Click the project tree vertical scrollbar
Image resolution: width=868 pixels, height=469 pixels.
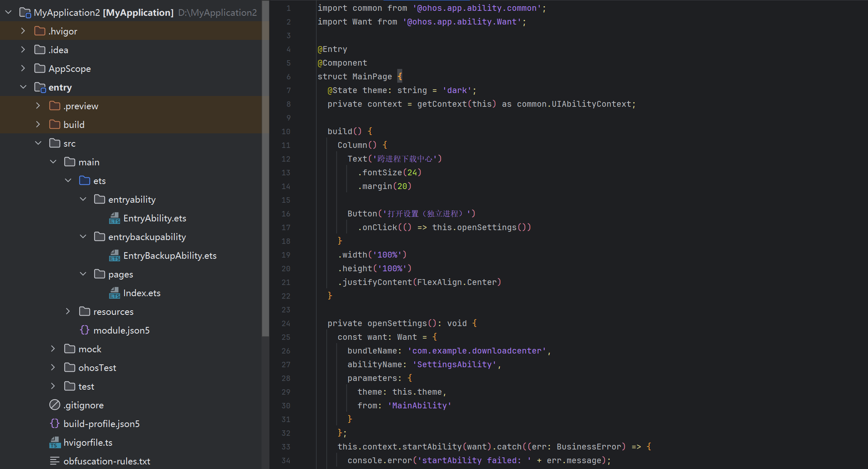(x=266, y=168)
